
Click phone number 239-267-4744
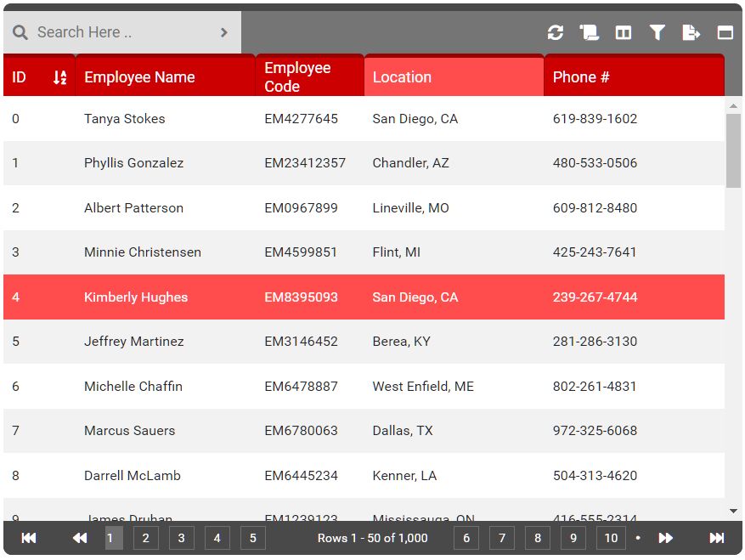pos(595,297)
